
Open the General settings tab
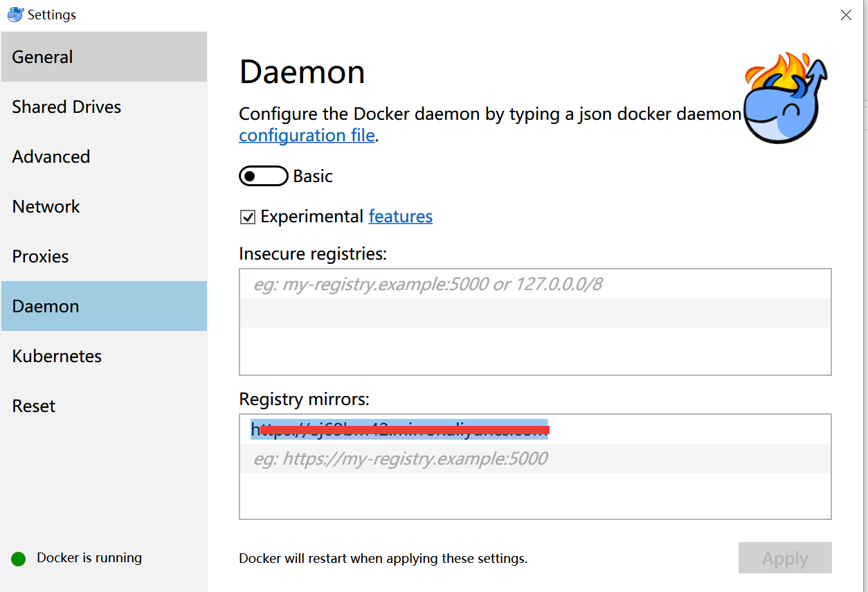click(104, 57)
